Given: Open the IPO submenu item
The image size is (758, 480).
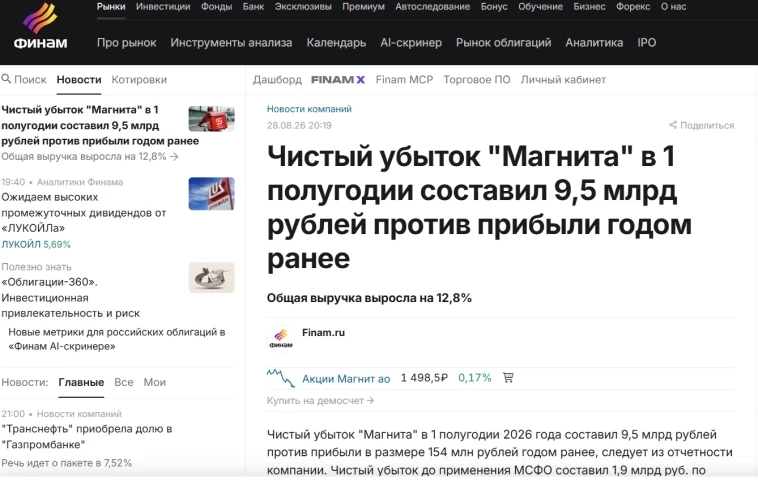Looking at the screenshot, I should pos(646,43).
